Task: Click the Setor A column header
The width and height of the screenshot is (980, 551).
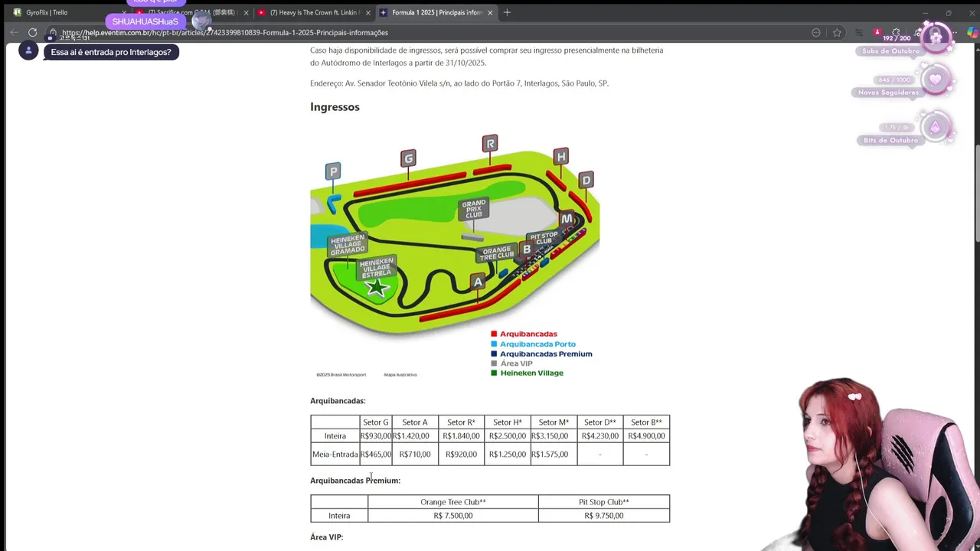Action: (415, 422)
